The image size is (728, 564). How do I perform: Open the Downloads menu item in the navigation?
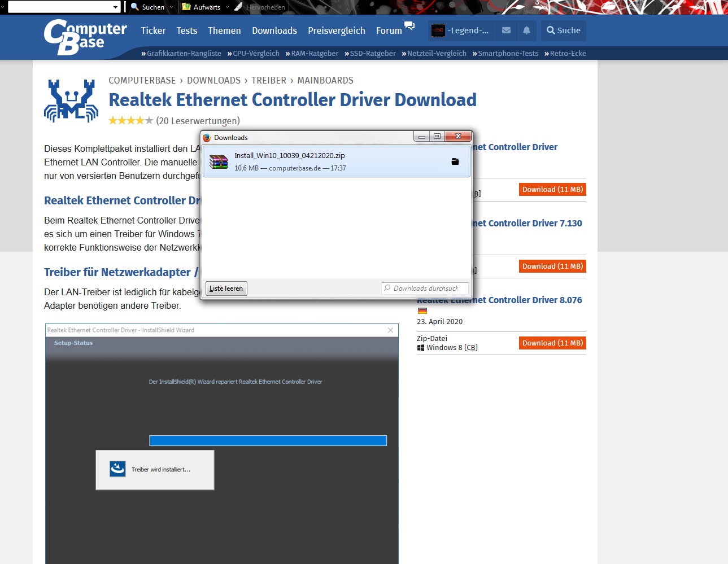click(x=274, y=30)
